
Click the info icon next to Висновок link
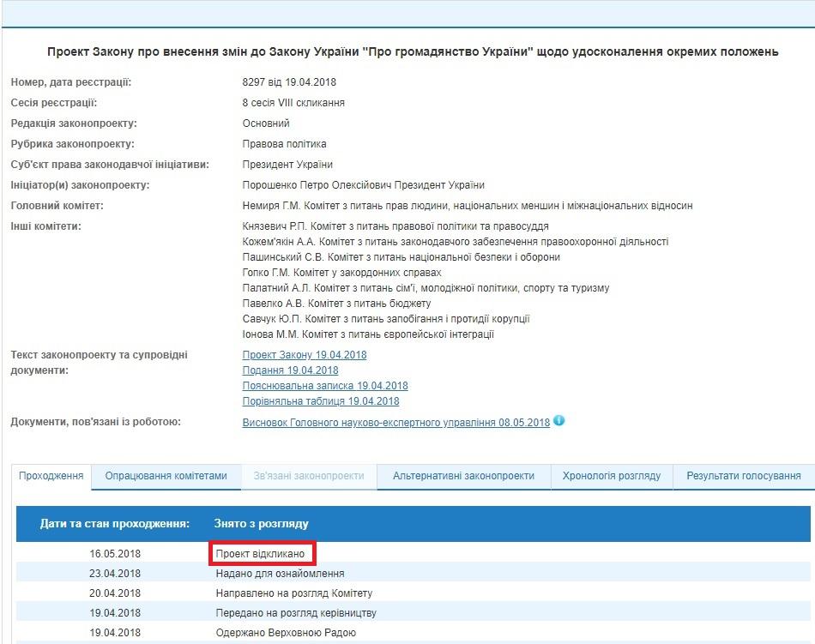point(559,421)
